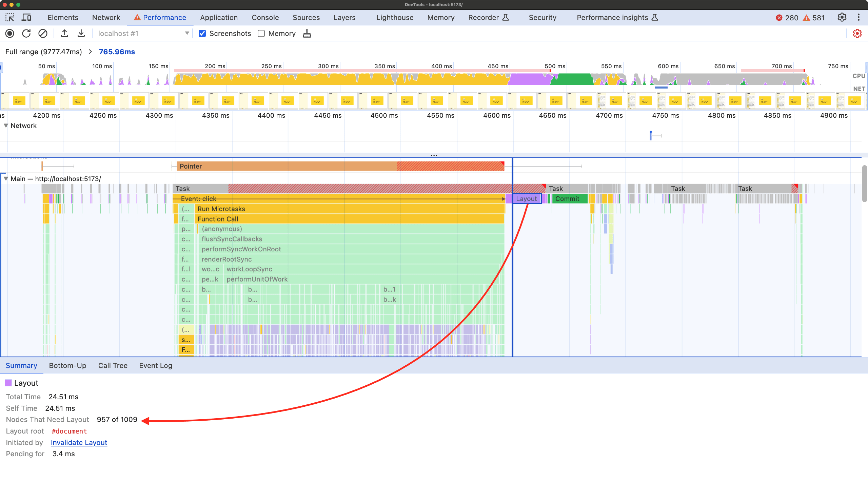Open the Lighthouse panel
Viewport: 868px width, 480px height.
coord(394,17)
